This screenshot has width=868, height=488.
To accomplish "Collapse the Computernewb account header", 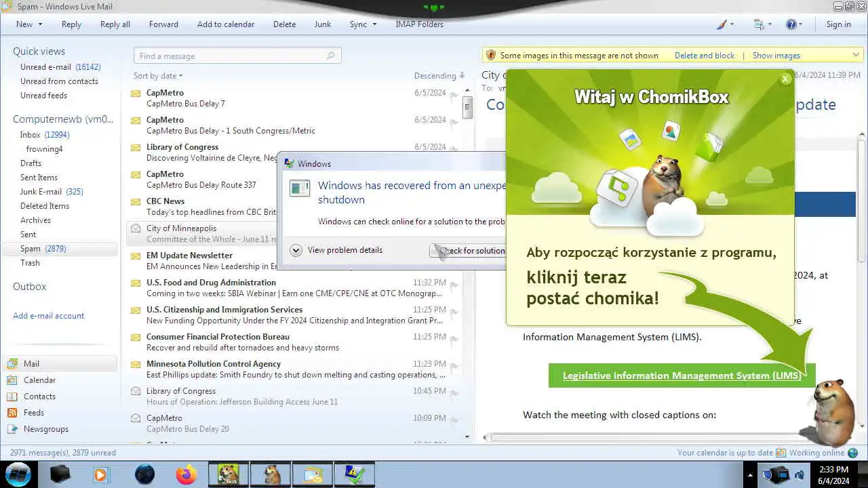I will 63,119.
